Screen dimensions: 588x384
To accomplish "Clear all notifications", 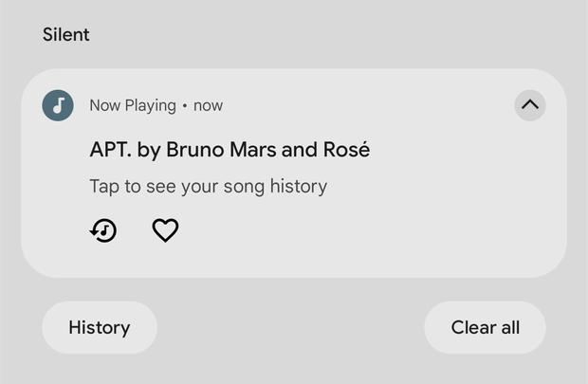I will tap(485, 327).
